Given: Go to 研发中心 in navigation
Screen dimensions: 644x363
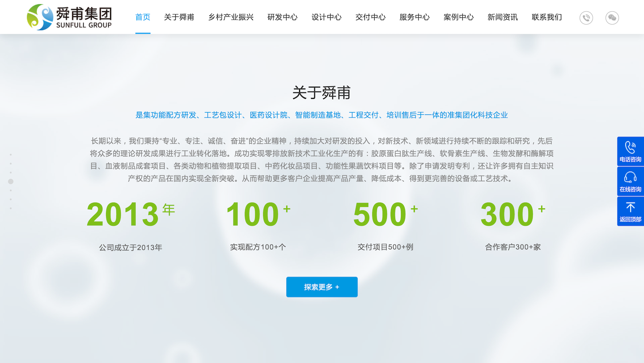Looking at the screenshot, I should coord(282,17).
